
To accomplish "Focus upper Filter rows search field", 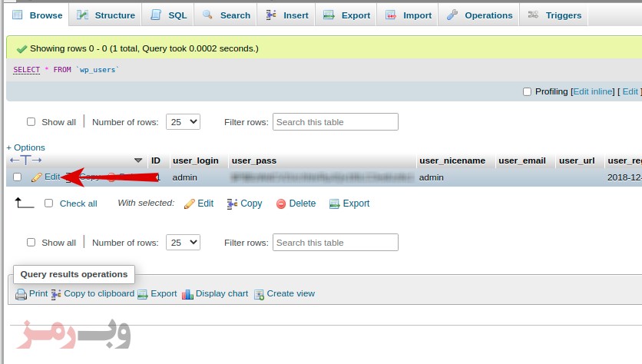I will point(336,122).
